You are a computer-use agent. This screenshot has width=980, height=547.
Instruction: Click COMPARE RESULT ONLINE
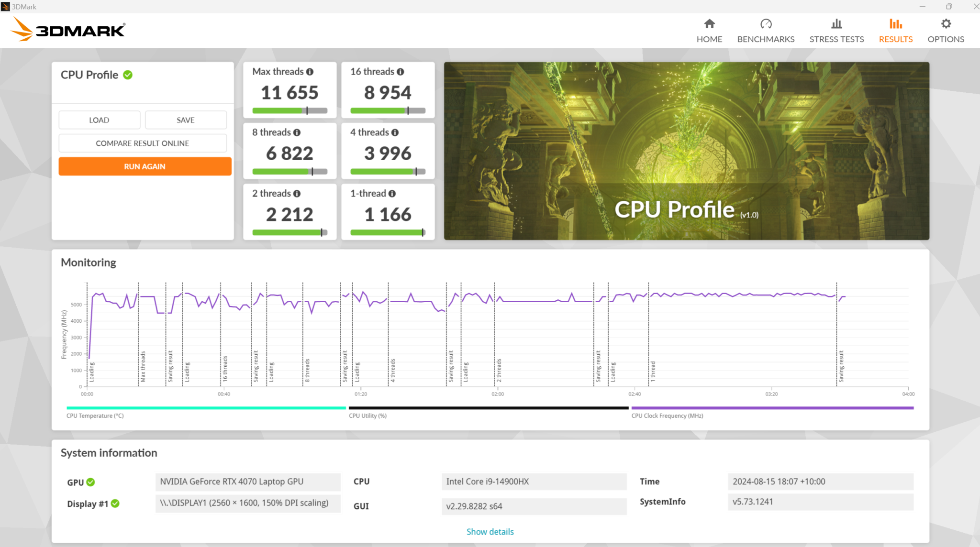142,143
